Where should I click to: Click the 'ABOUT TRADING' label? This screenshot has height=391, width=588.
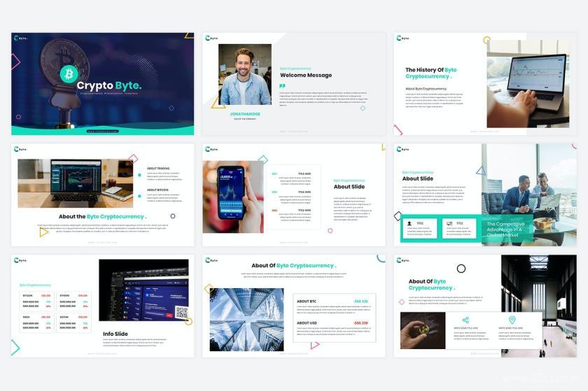158,169
